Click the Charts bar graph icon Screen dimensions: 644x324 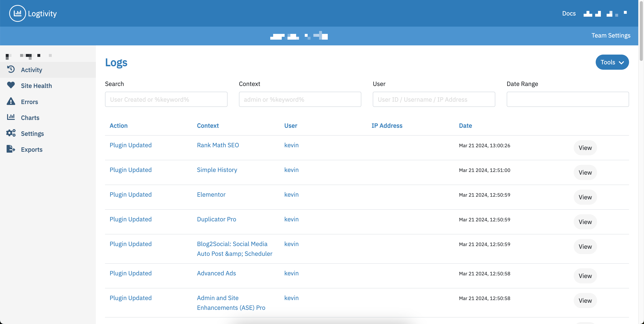coord(11,117)
